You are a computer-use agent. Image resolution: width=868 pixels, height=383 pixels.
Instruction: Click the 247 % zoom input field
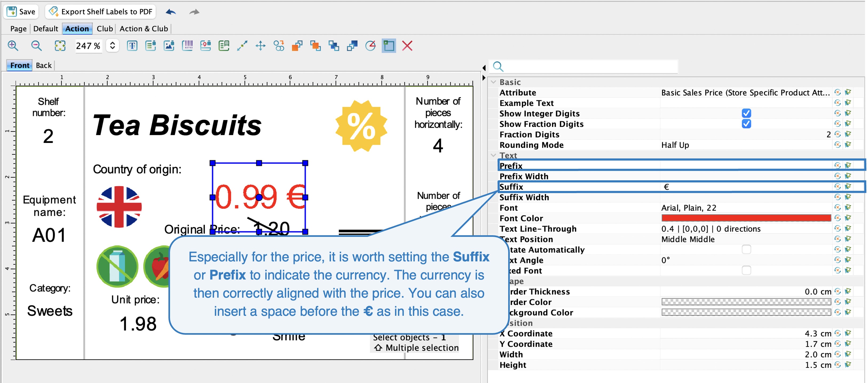88,46
